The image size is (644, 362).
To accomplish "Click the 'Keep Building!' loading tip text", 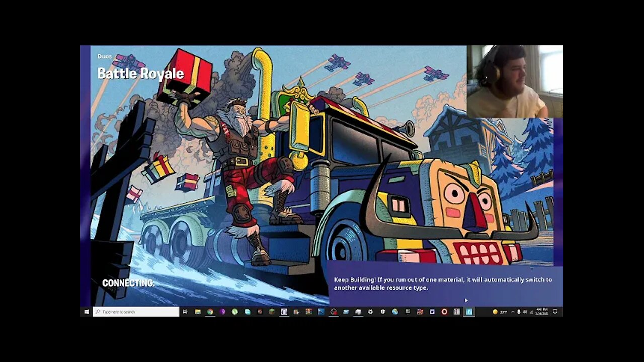I will 443,283.
